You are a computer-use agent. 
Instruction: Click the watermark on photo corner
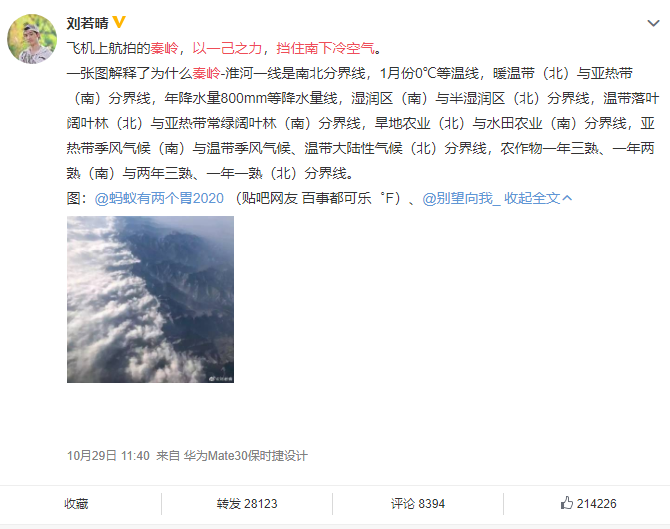tap(220, 379)
